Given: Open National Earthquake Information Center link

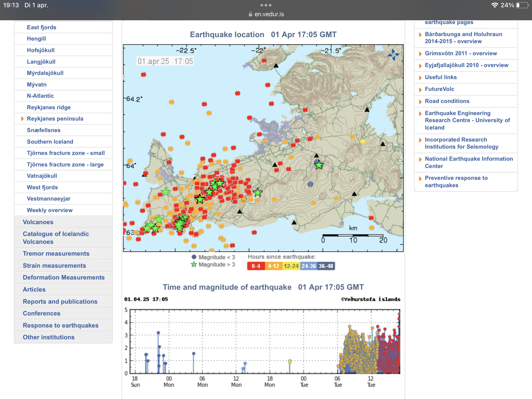Looking at the screenshot, I should pos(469,162).
